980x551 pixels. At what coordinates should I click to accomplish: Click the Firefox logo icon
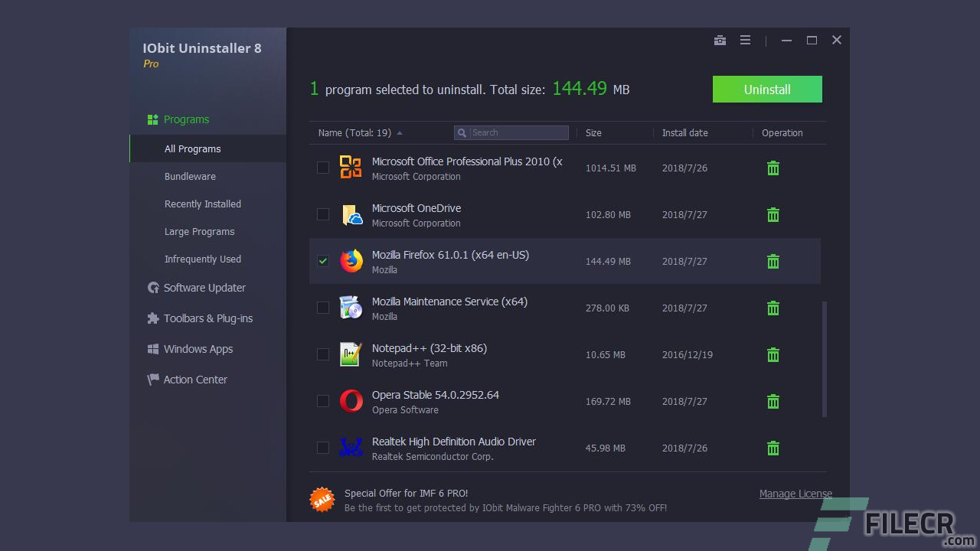(351, 261)
